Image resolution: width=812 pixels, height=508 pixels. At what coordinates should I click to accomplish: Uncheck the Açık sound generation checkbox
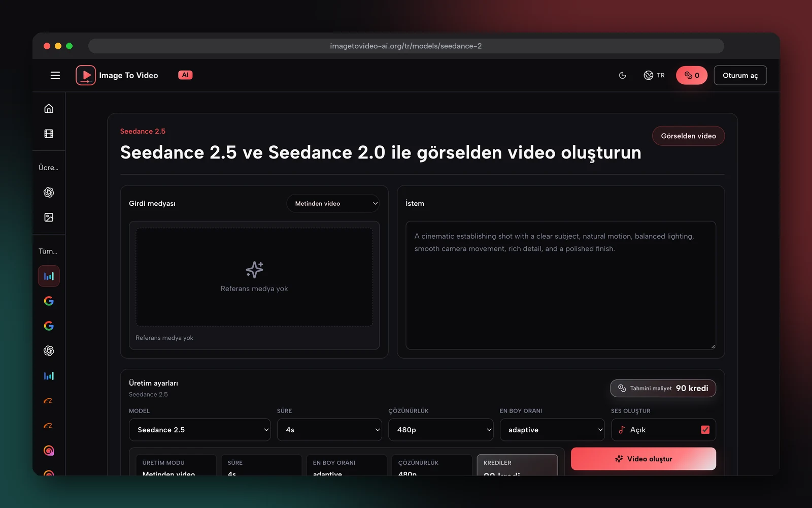pos(705,430)
